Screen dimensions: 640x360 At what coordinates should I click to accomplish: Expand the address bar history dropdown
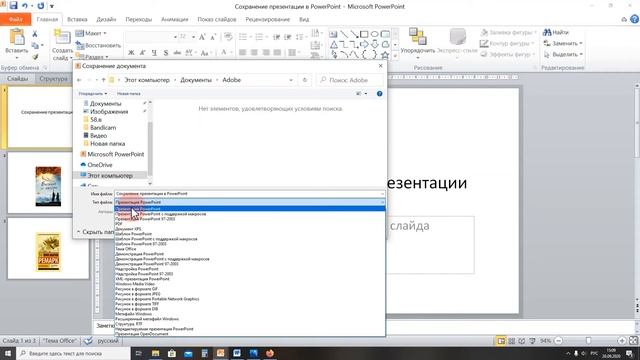click(x=291, y=80)
